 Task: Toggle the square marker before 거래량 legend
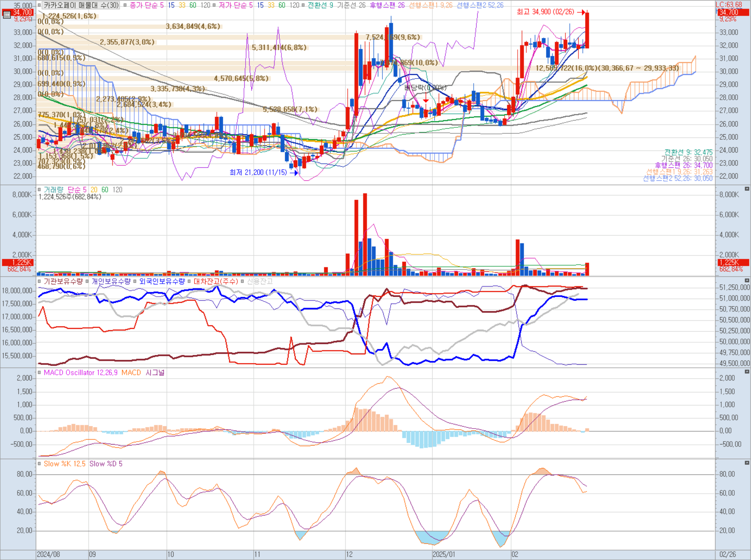[x=40, y=190]
